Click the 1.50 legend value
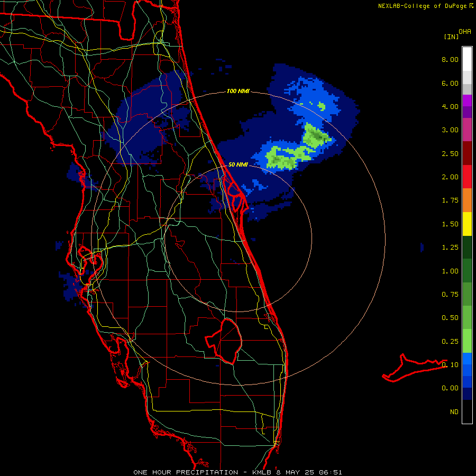476x476 pixels. (x=450, y=224)
